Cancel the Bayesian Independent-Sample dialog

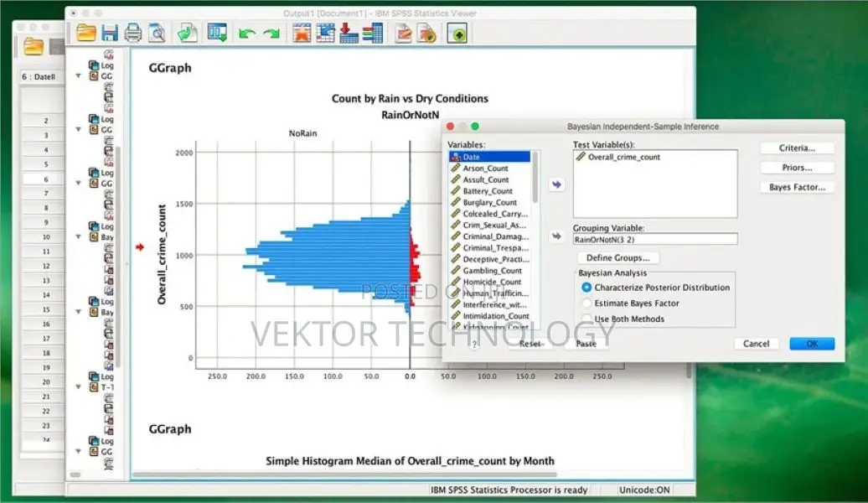click(757, 344)
